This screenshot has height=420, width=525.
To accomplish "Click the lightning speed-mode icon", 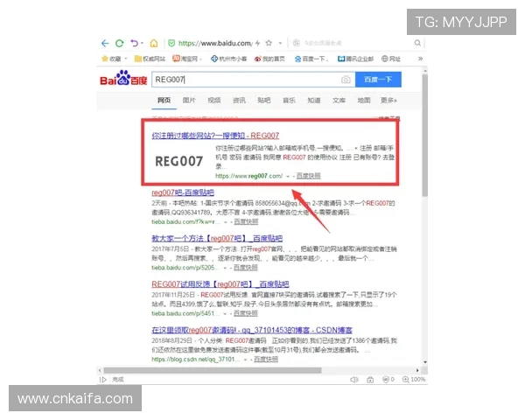I will coord(257,43).
